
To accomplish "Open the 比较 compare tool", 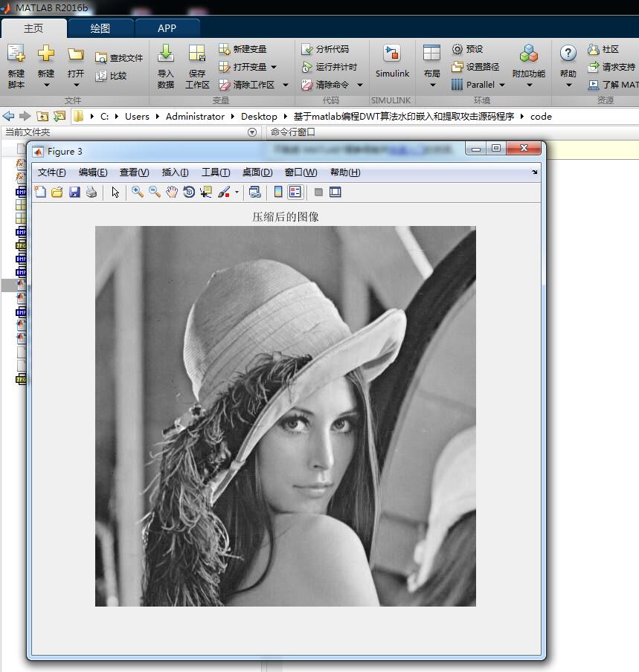I will pos(112,76).
